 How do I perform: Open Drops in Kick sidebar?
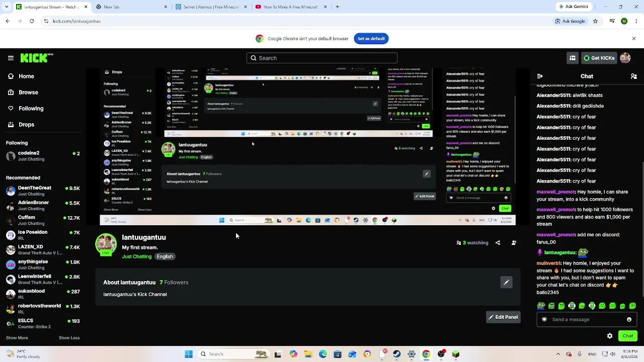coord(21,125)
